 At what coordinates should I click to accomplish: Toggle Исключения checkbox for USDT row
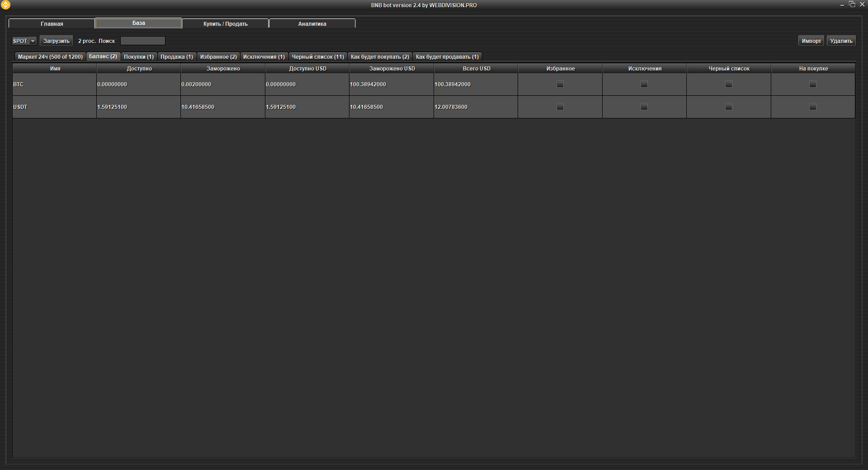tap(644, 107)
